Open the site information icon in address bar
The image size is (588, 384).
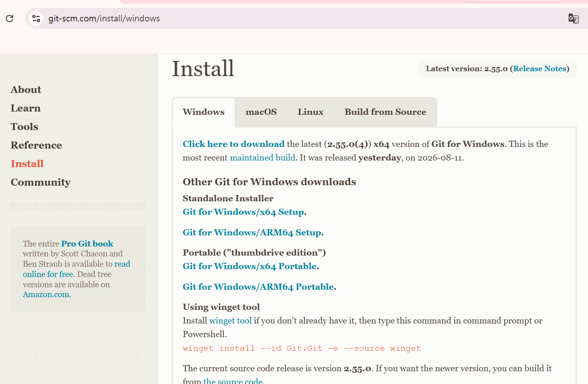pyautogui.click(x=36, y=19)
